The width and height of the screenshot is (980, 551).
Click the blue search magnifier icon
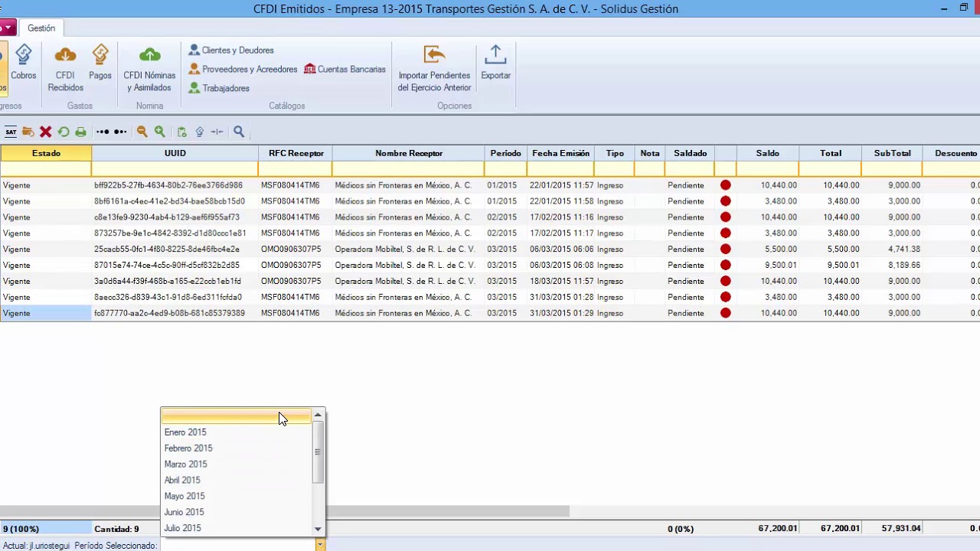(239, 132)
